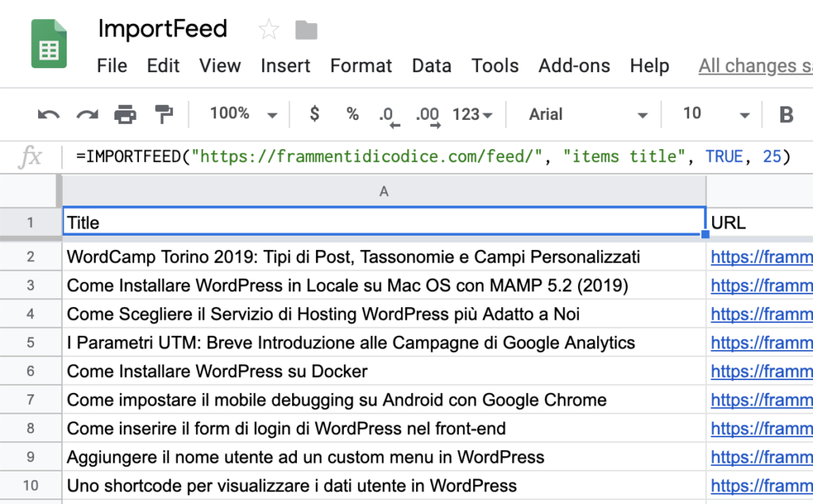Open URL link in custom menu row

coord(761,457)
